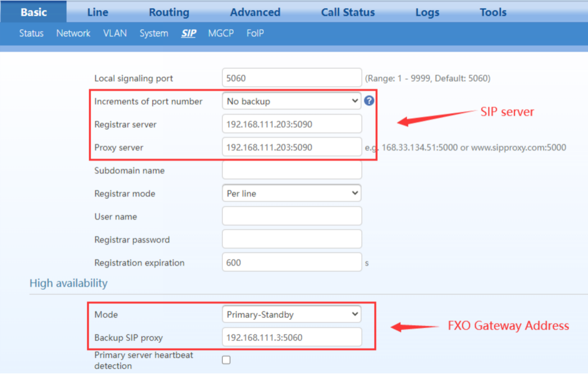Open the Increments of port number dropdown
The width and height of the screenshot is (588, 374).
[291, 101]
